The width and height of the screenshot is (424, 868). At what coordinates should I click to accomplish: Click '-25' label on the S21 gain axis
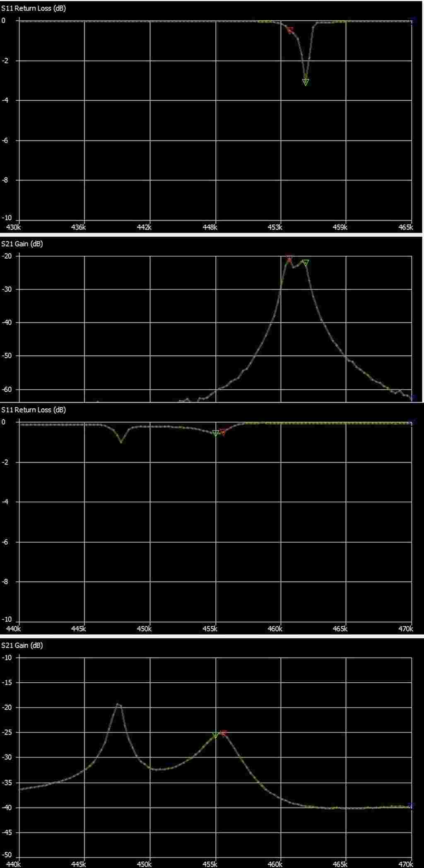(7, 732)
